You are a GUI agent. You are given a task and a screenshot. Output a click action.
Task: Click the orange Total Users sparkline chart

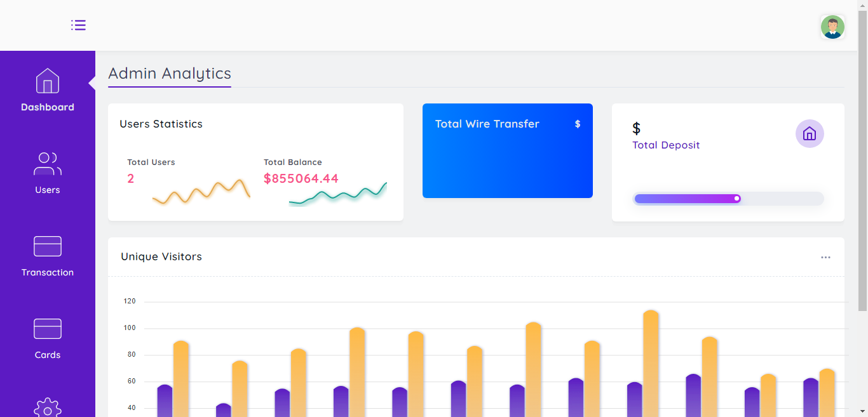coord(201,191)
